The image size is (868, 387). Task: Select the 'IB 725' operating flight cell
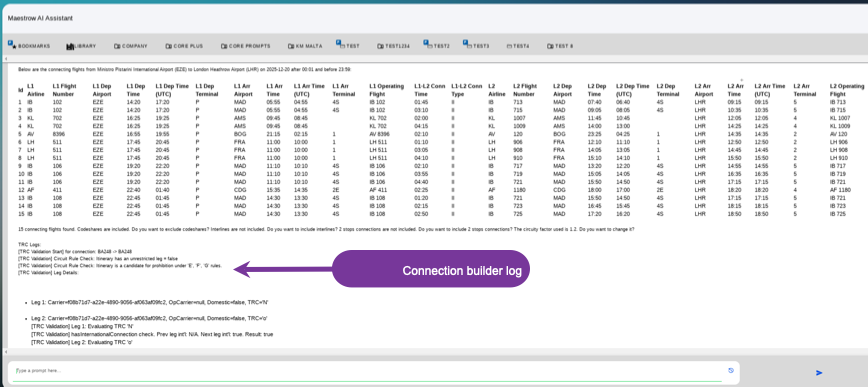(838, 214)
